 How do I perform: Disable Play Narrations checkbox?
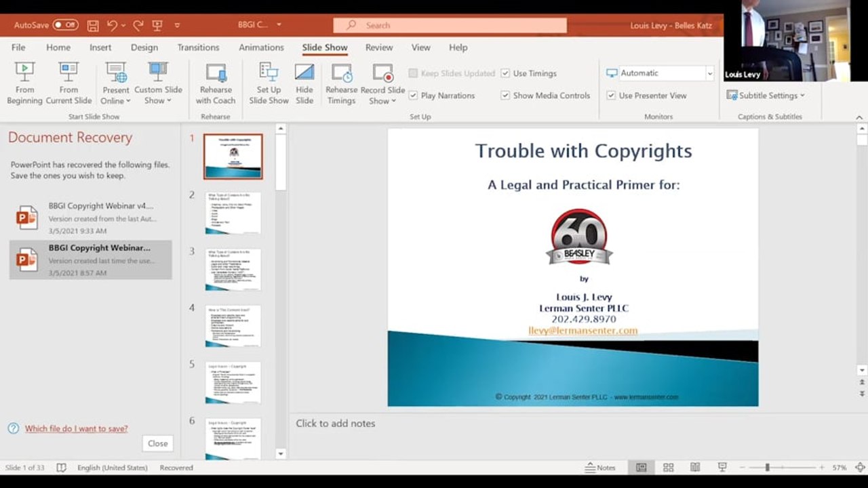[413, 96]
